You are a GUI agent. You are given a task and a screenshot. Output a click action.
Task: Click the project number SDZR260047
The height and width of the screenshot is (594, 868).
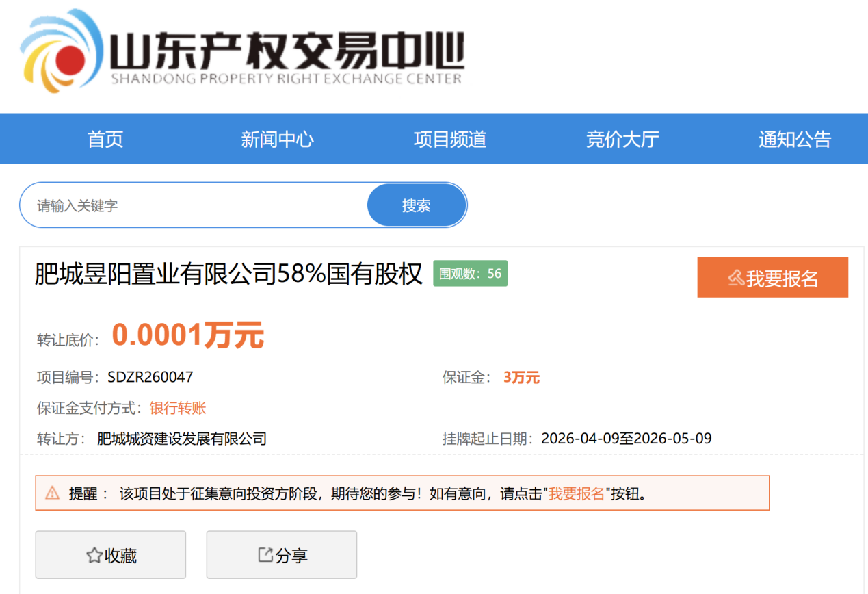(x=150, y=377)
